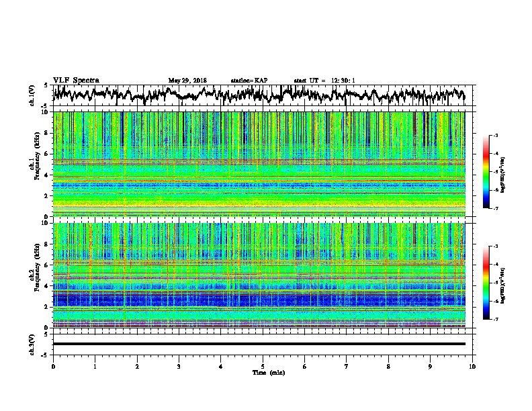Click the time axis tick label "3"
The image size is (532, 411).
(179, 367)
